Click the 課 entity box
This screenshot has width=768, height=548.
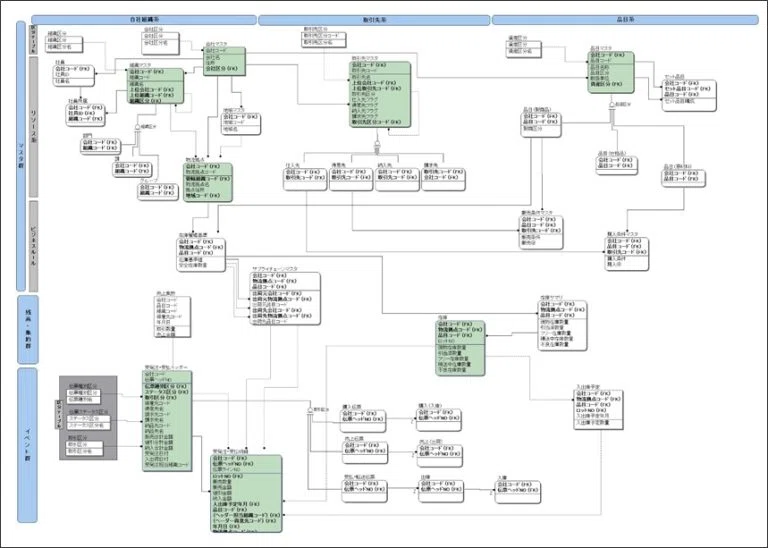[x=132, y=169]
